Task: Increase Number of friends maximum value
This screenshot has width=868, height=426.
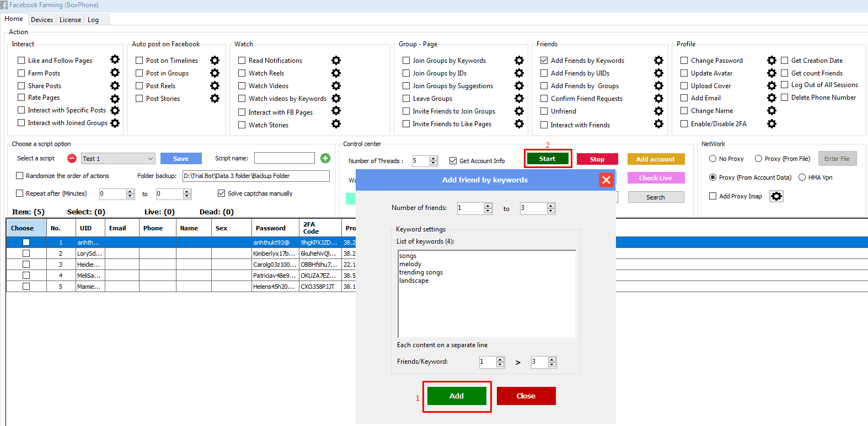Action: coord(550,206)
